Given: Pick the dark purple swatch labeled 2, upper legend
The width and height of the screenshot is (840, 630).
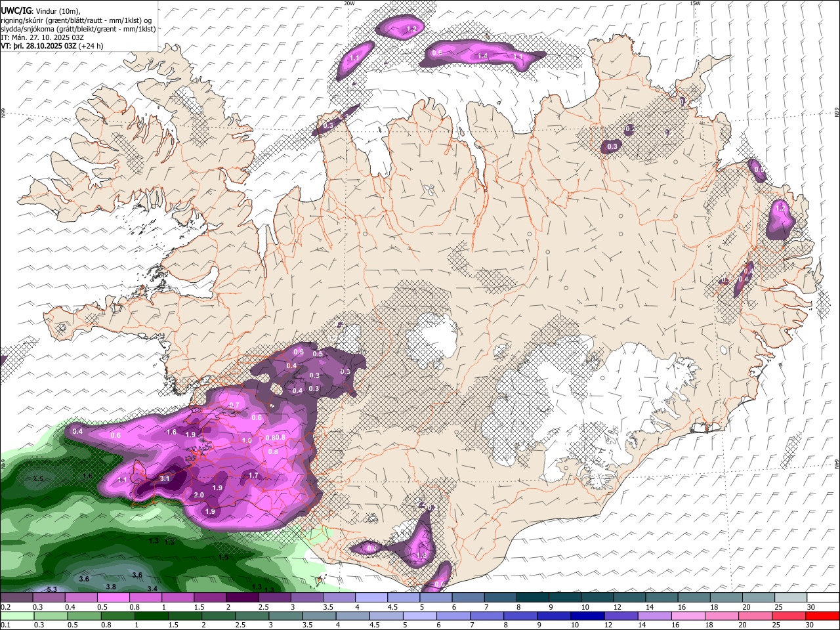Looking at the screenshot, I should pos(241,597).
